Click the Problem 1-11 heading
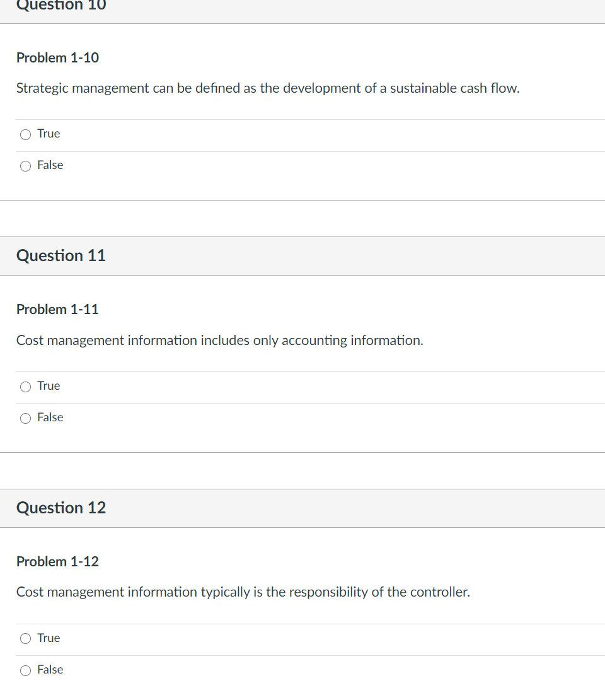The image size is (605, 700). click(x=57, y=310)
